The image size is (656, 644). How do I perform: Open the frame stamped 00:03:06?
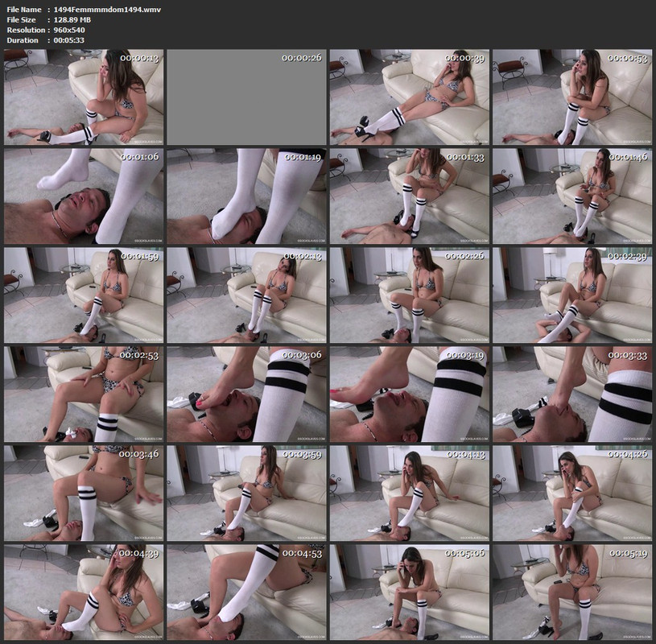click(246, 394)
